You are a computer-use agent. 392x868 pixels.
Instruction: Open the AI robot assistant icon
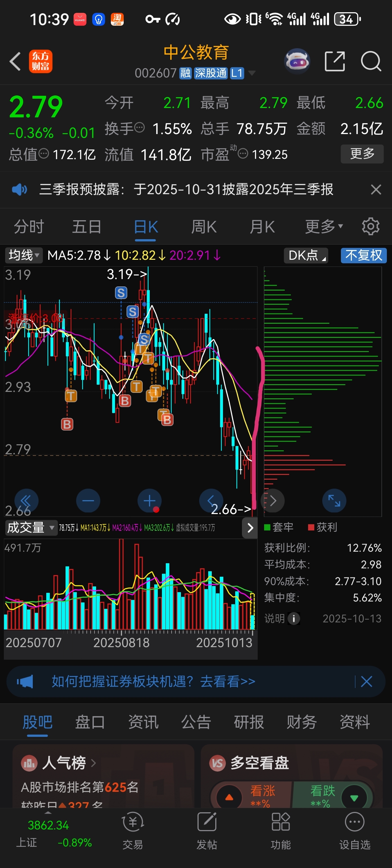coord(297,61)
